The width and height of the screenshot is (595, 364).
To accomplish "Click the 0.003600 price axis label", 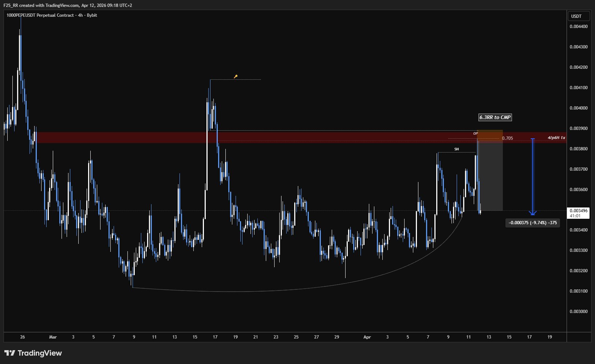I will pos(579,190).
